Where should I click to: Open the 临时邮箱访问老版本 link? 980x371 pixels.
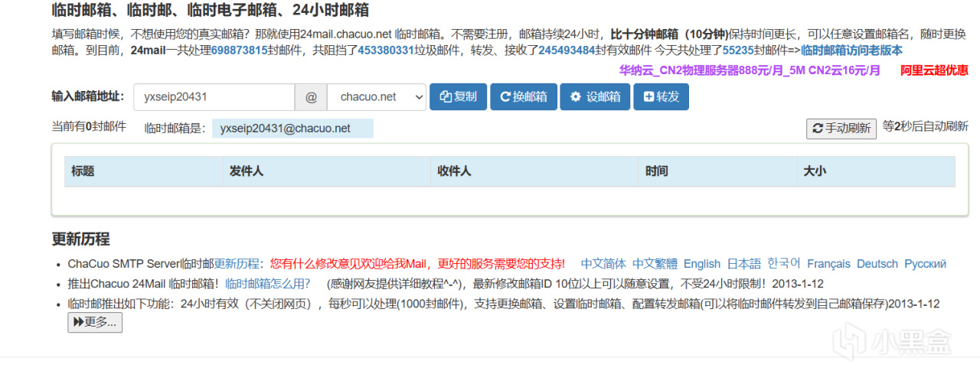pos(851,50)
